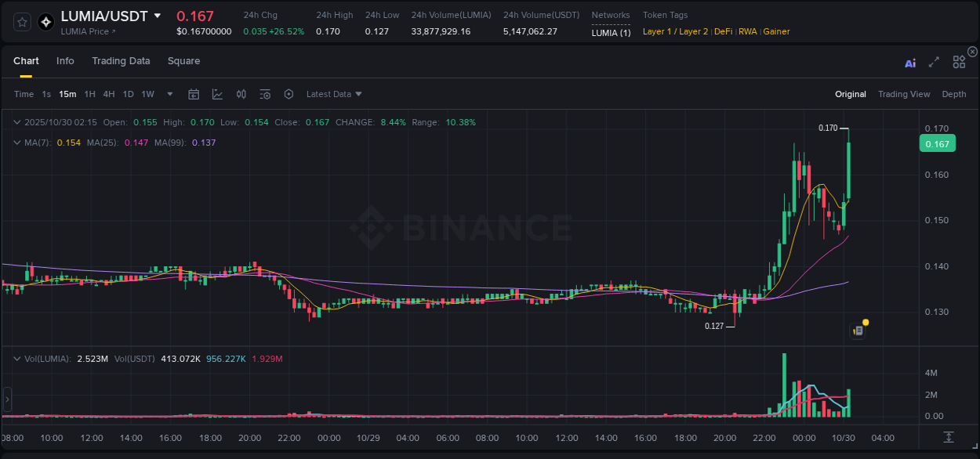Viewport: 980px width, 459px height.
Task: Expand chart to fullscreen view
Action: (935, 63)
